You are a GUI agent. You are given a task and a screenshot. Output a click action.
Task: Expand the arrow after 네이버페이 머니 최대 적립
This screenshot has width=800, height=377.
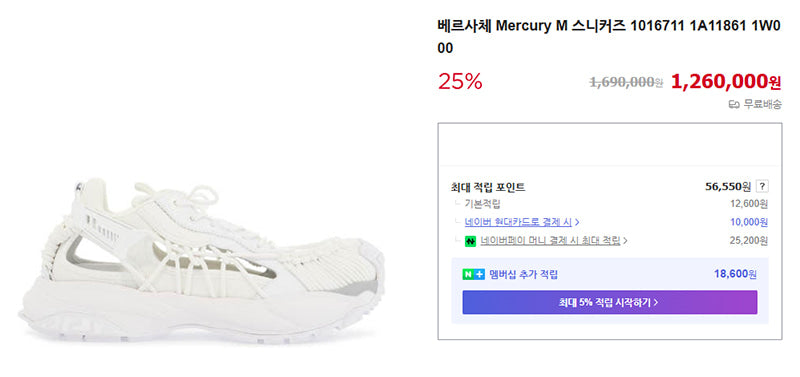625,241
